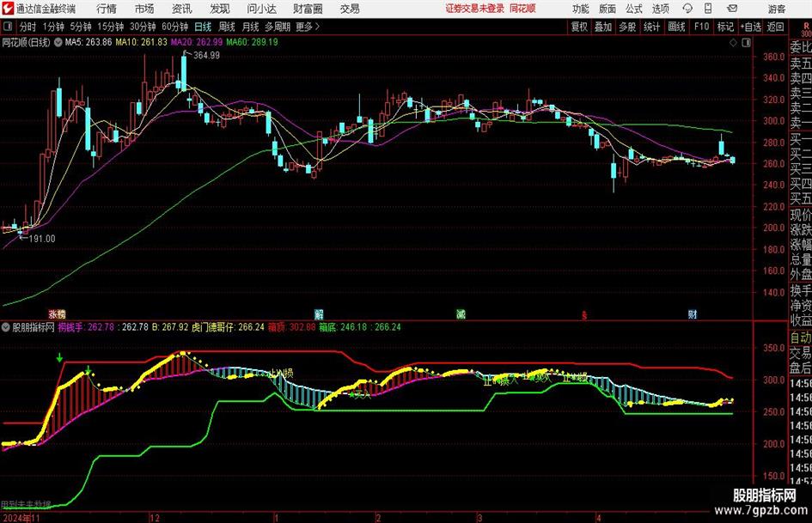This screenshot has width=812, height=523.
Task: Click the 箱顶 302.88 indicator value
Action: click(291, 327)
